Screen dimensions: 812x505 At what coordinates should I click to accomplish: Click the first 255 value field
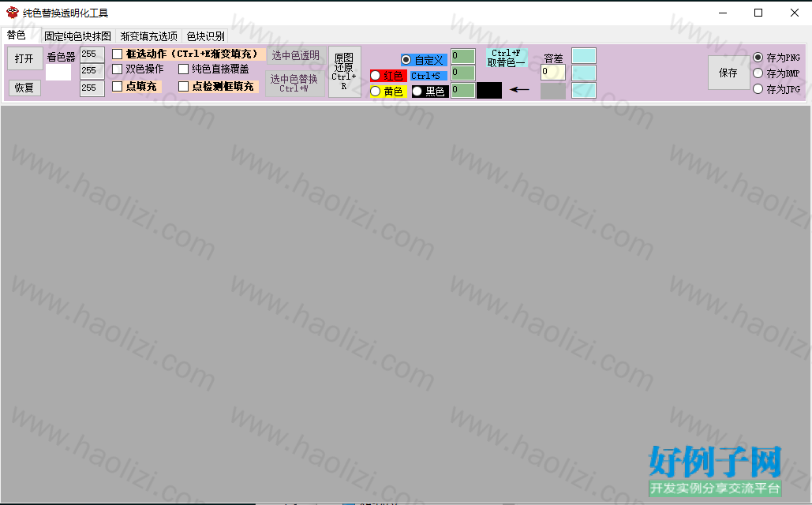point(92,54)
